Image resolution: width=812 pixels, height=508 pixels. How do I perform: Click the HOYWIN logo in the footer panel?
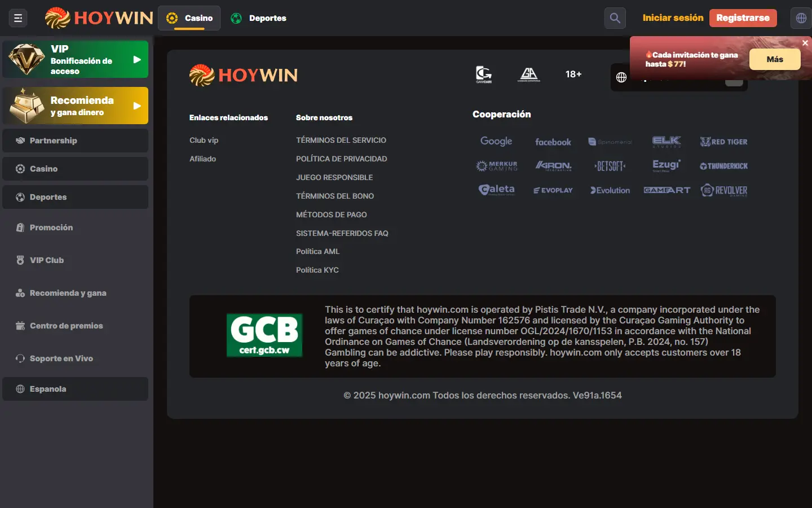(244, 75)
